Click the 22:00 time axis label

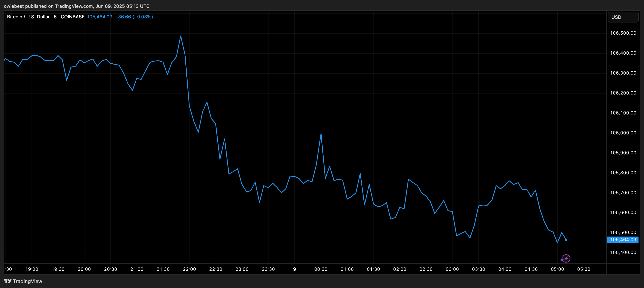[x=189, y=269]
